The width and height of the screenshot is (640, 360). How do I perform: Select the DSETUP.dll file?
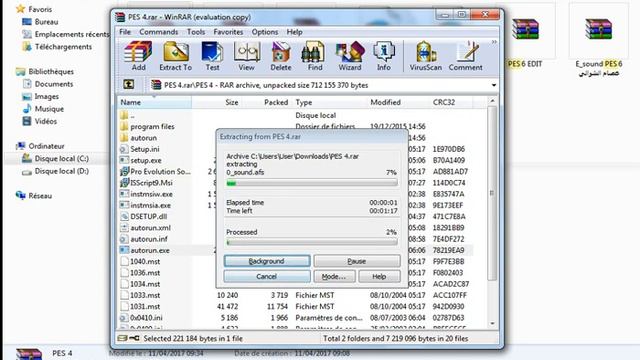click(x=149, y=216)
